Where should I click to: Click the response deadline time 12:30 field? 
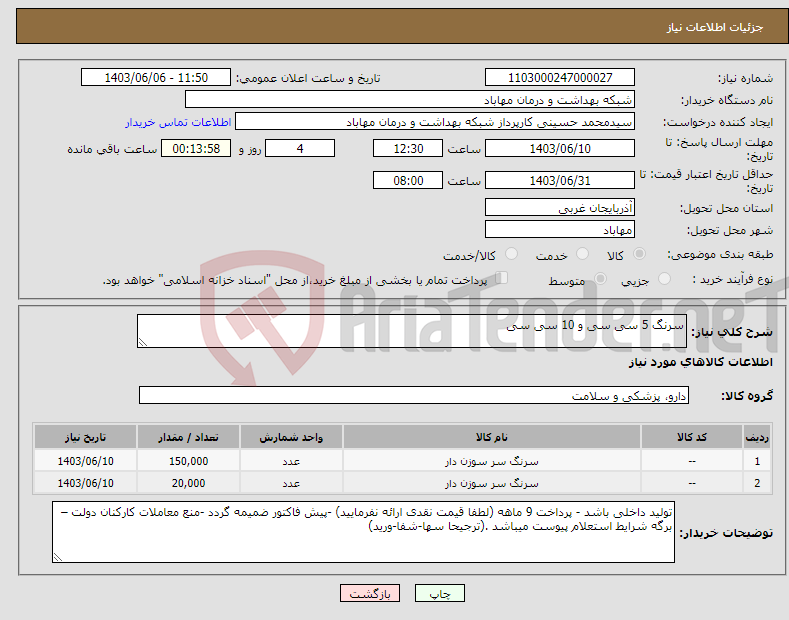(408, 148)
